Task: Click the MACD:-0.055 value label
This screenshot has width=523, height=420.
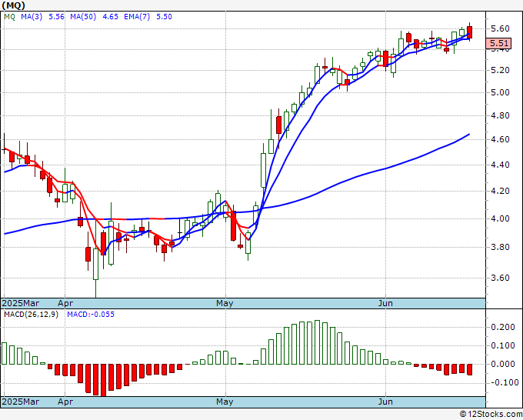Action: click(x=91, y=315)
